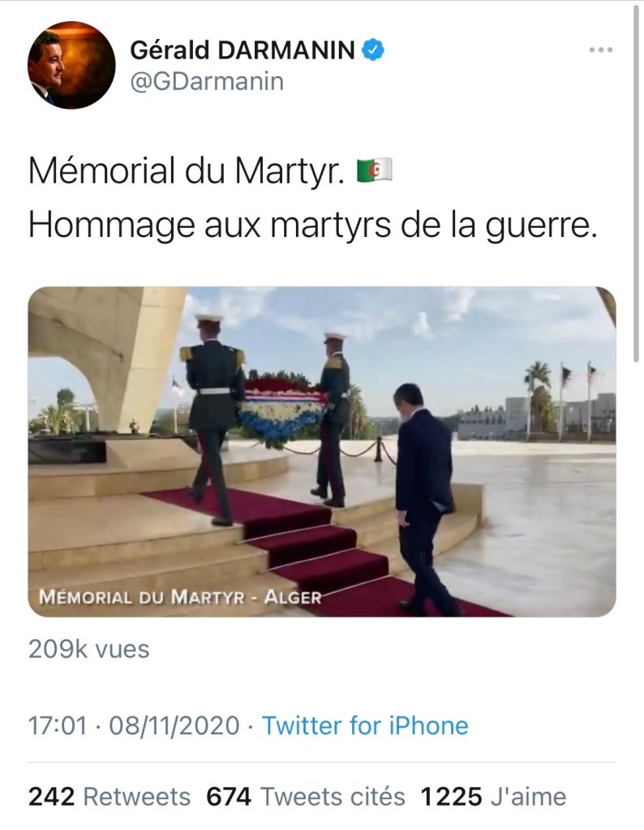Viewport: 644px width, 830px height.
Task: Click the blue verified badge icon
Action: (372, 49)
